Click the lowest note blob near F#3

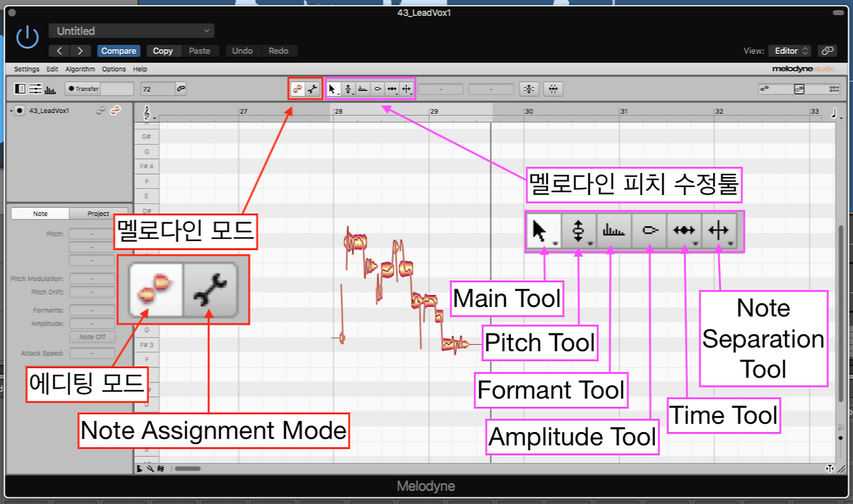pyautogui.click(x=455, y=344)
